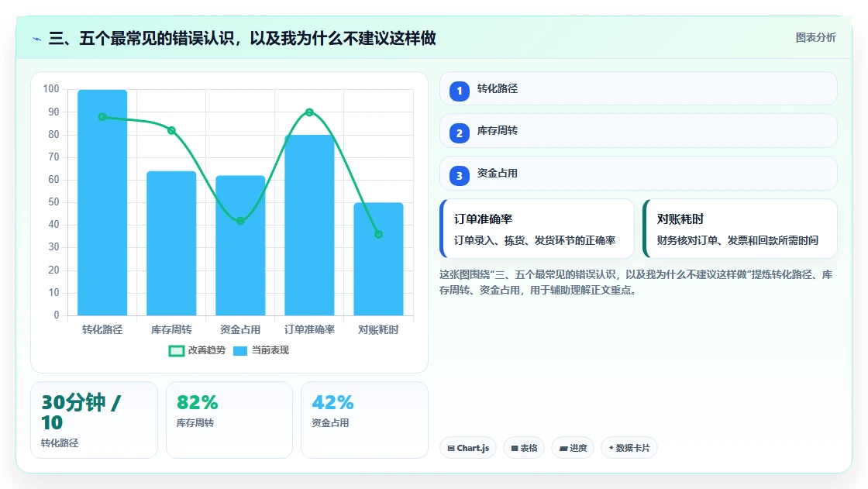Toggle the 改善趋势 legend swatch
Image resolution: width=868 pixels, height=489 pixels.
click(176, 350)
